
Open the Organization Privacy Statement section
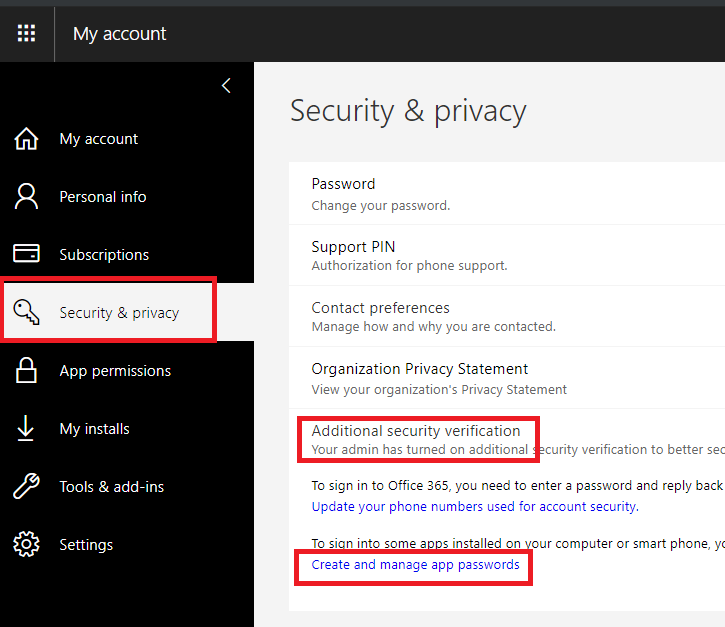(507, 378)
